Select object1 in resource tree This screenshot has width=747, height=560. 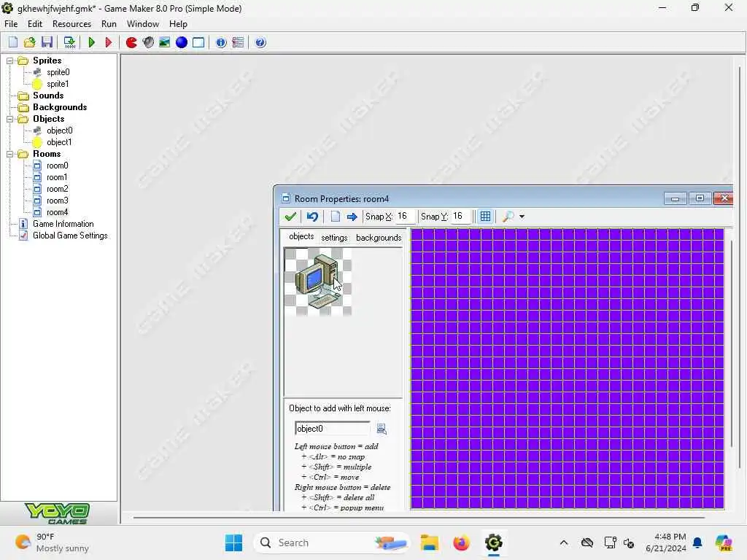59,142
